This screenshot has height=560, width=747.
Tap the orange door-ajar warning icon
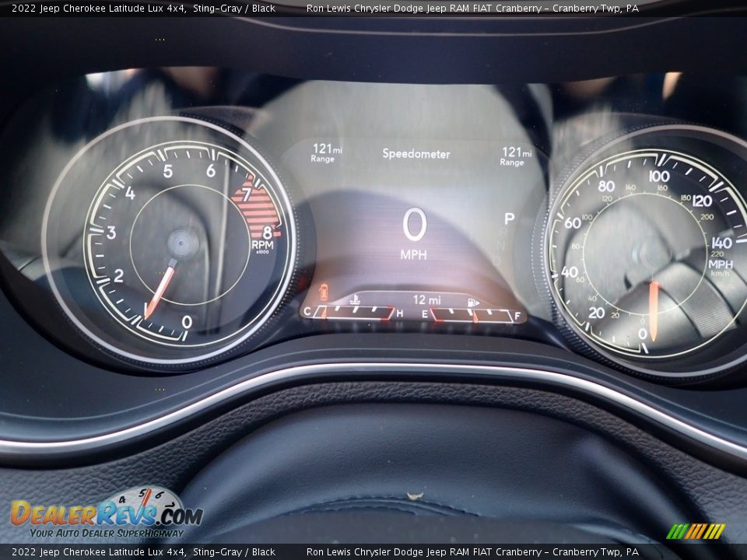point(324,292)
